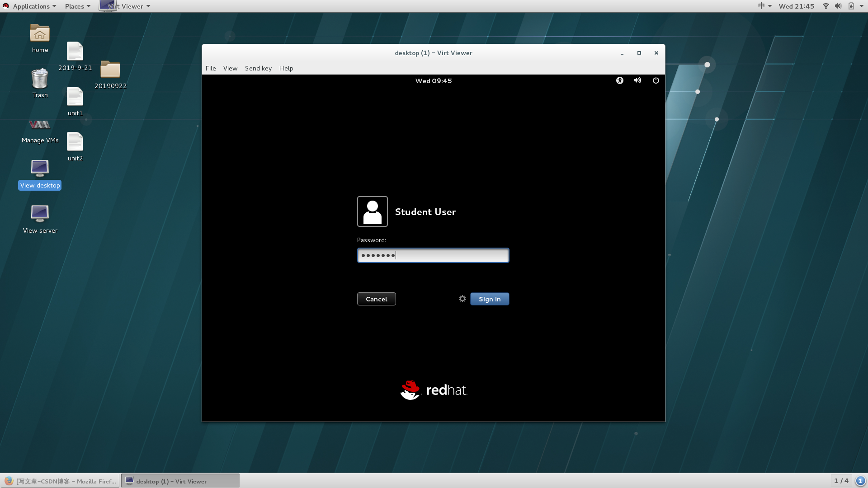Click the Password input field
The width and height of the screenshot is (868, 488).
tap(433, 255)
